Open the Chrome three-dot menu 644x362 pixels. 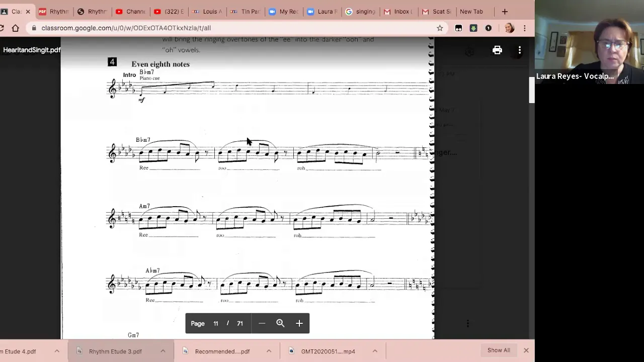(x=525, y=28)
